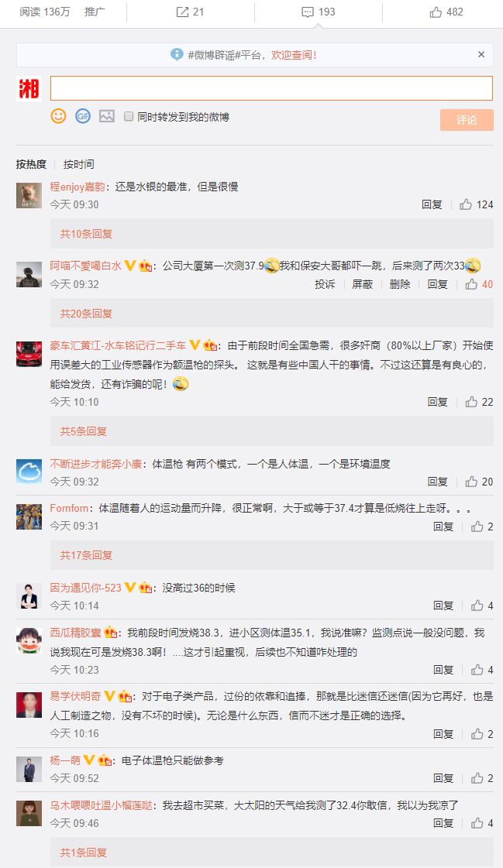The image size is (503, 868).
Task: Insert a GIF using the GIF icon
Action: [82, 115]
